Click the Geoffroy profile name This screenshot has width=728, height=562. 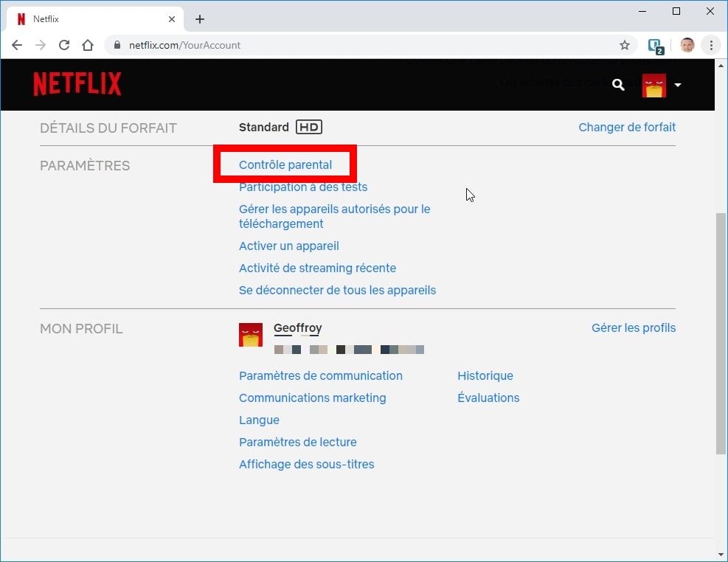297,328
